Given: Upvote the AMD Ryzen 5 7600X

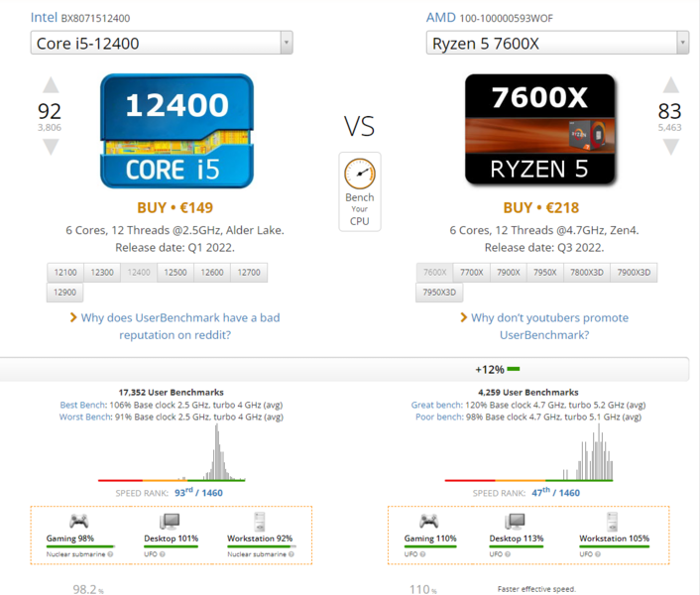Looking at the screenshot, I should (670, 86).
